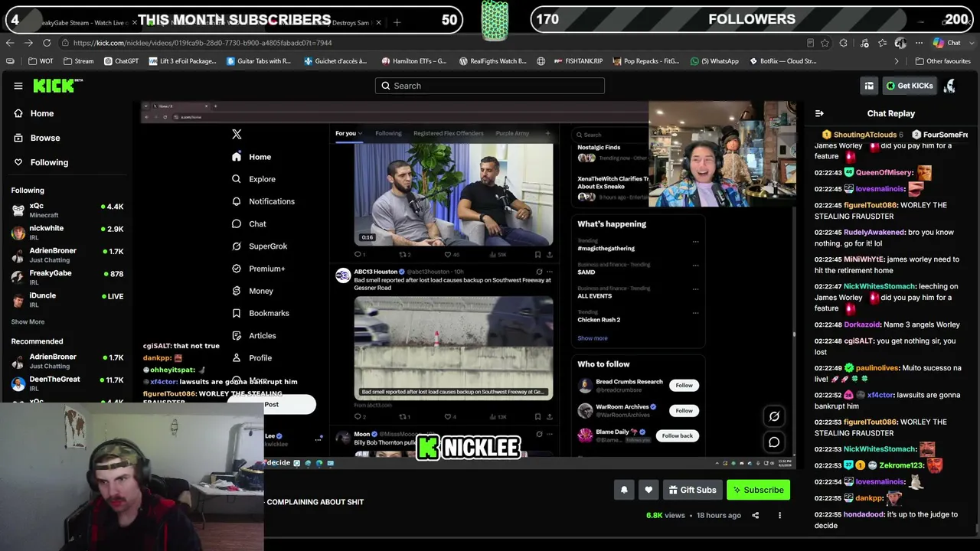Open the FISHTANK.RIP bookmark
This screenshot has height=551, width=980.
[x=579, y=61]
